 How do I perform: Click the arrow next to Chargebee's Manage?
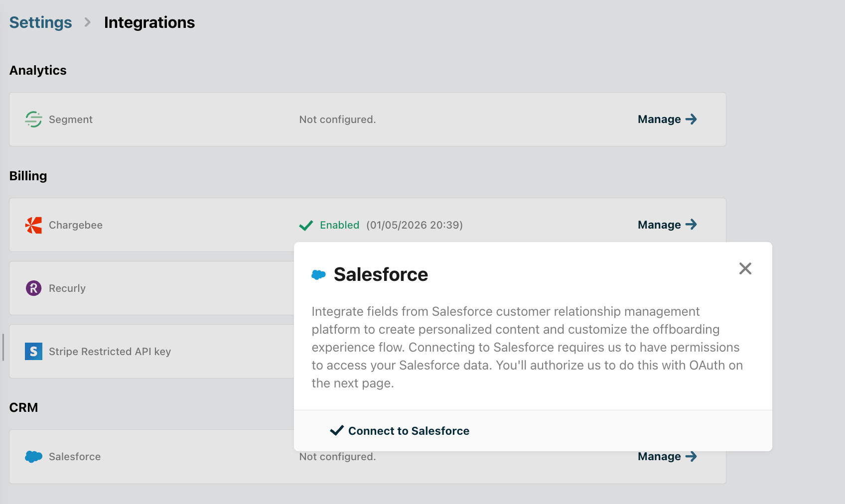click(691, 225)
